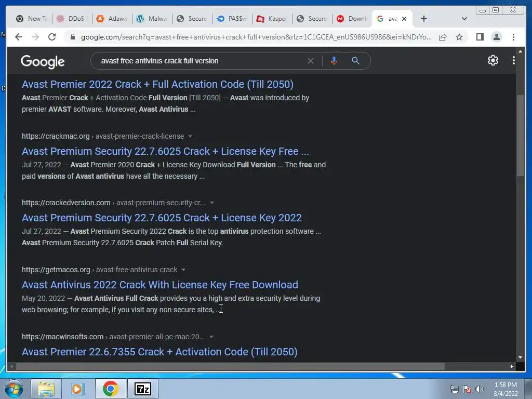The image size is (532, 399).
Task: Go back to the previous page
Action: tap(19, 37)
